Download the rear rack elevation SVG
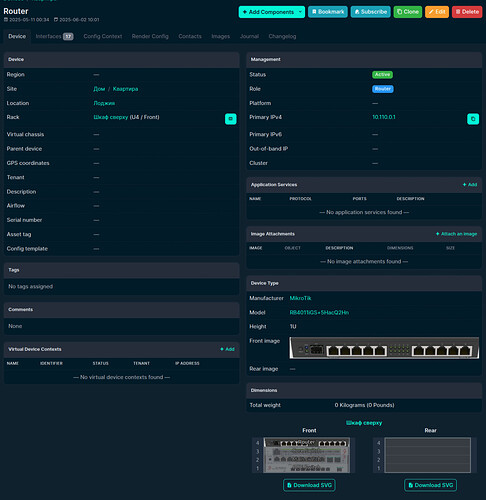 pos(430,485)
